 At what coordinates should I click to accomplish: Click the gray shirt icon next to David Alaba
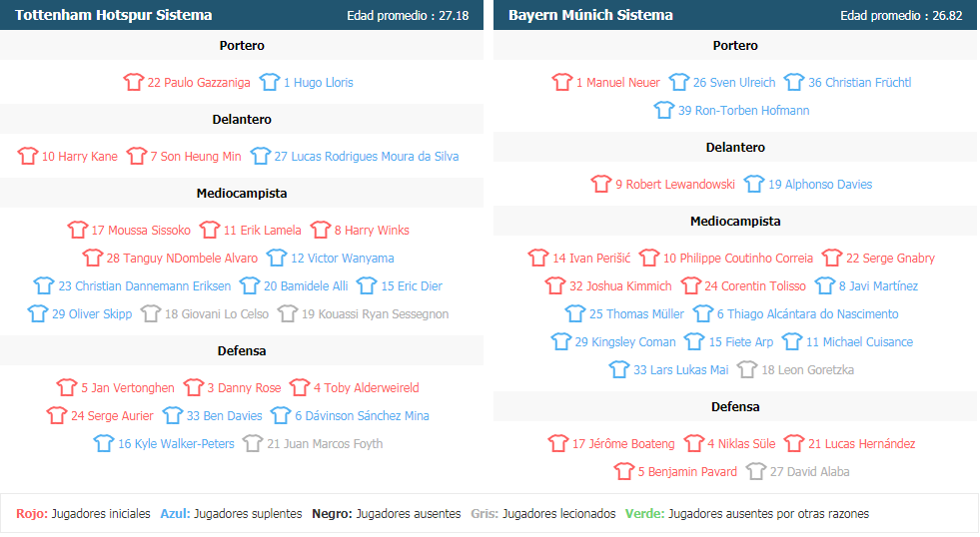[x=755, y=471]
